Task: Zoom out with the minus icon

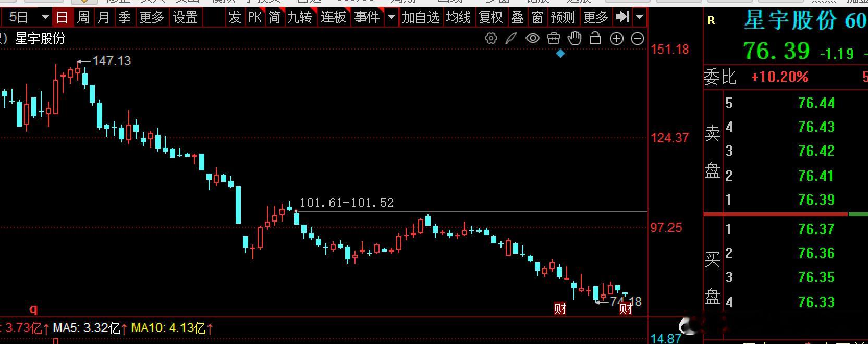Action: (638, 39)
